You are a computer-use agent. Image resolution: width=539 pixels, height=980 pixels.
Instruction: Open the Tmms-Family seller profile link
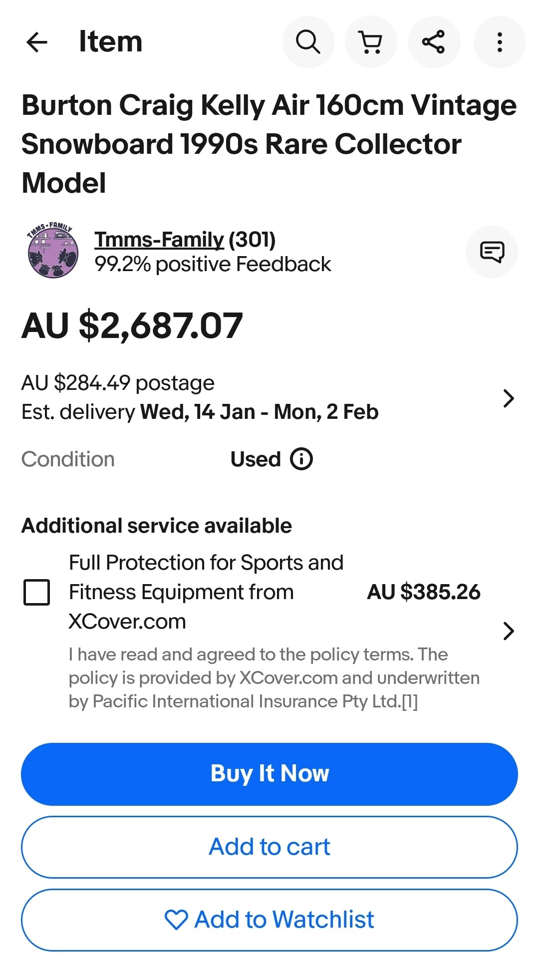[x=159, y=240]
